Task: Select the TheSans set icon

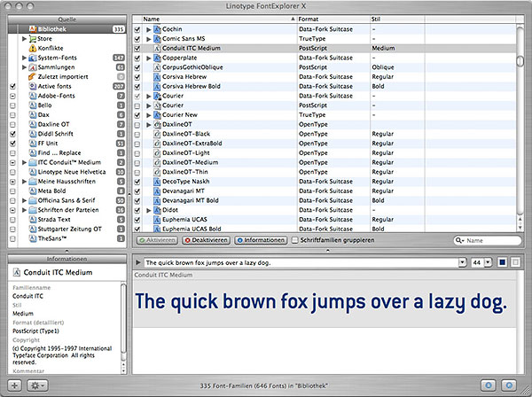Action: click(33, 238)
